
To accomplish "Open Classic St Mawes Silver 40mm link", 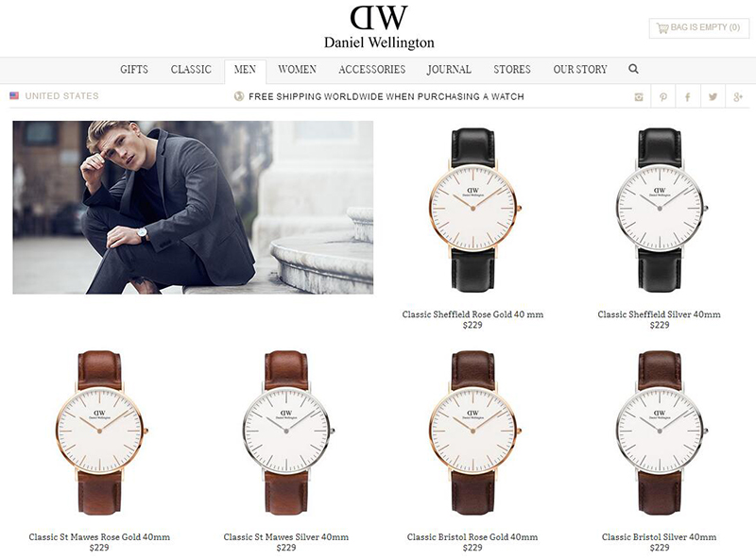I will point(286,537).
